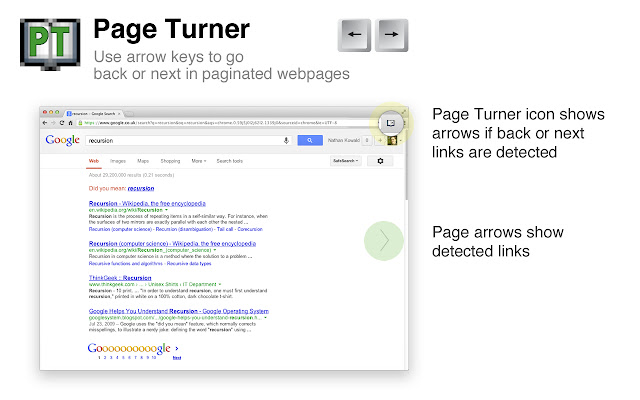Open the SafeSearch dropdown
640x400 pixels.
tap(345, 161)
